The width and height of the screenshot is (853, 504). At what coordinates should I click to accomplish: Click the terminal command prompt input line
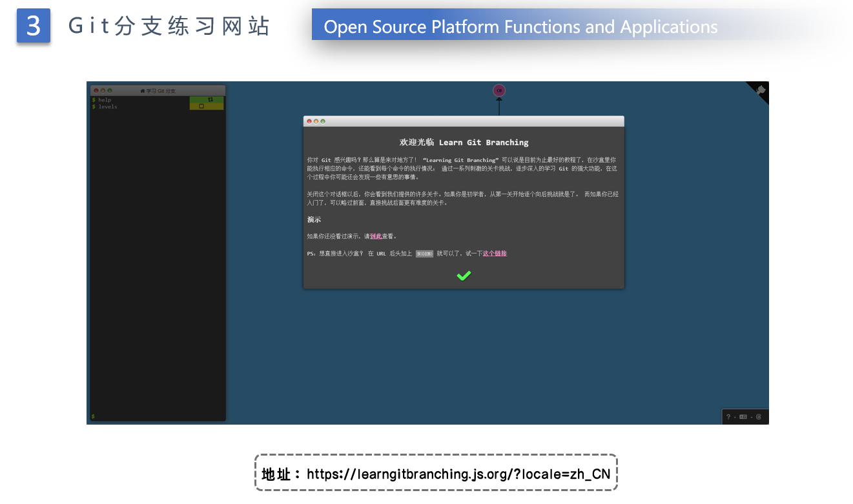click(x=158, y=416)
